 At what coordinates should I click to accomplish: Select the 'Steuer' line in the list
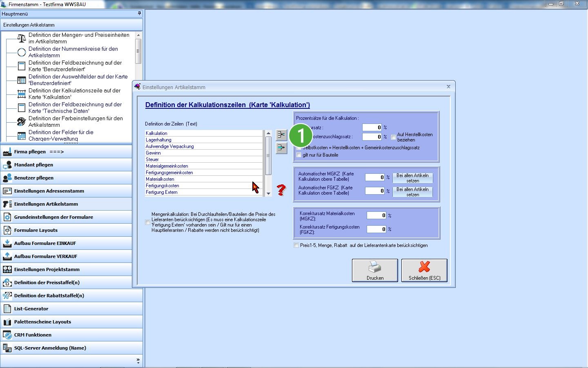pyautogui.click(x=204, y=159)
